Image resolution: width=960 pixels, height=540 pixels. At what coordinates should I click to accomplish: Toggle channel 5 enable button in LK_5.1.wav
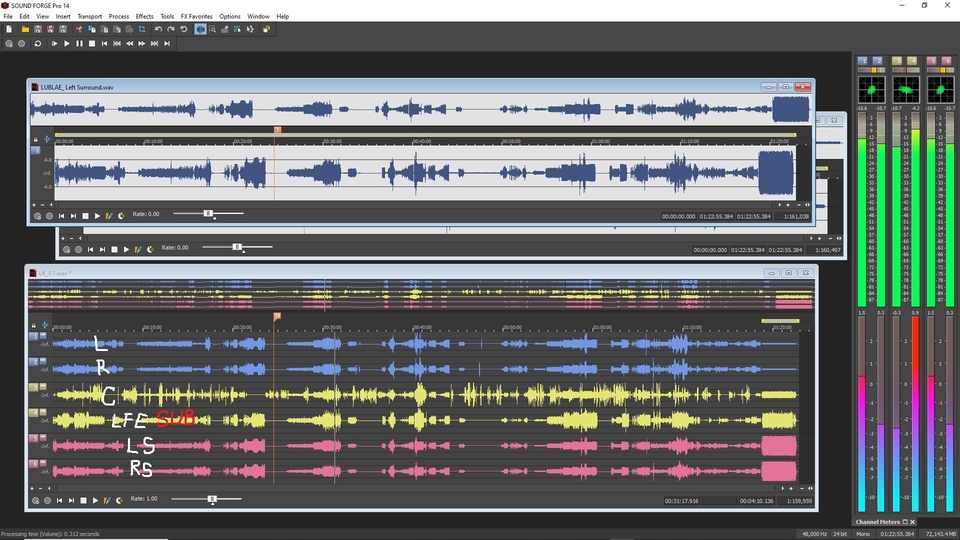pos(34,438)
